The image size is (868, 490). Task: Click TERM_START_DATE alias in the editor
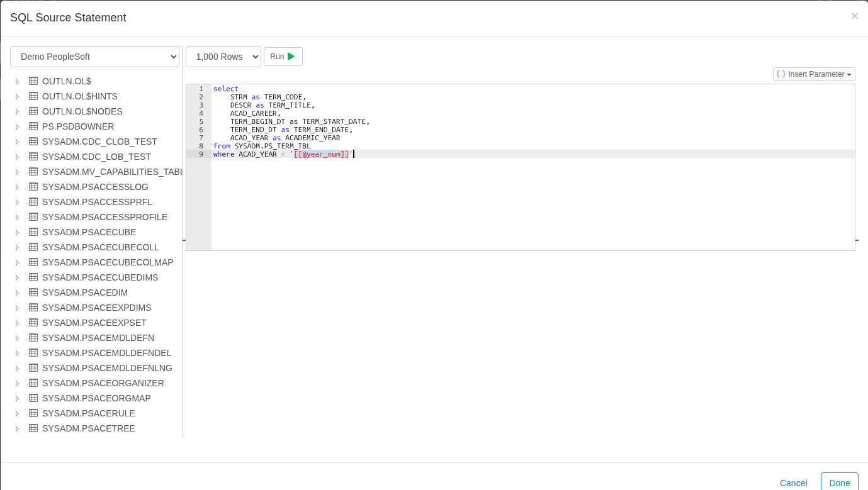(x=334, y=121)
